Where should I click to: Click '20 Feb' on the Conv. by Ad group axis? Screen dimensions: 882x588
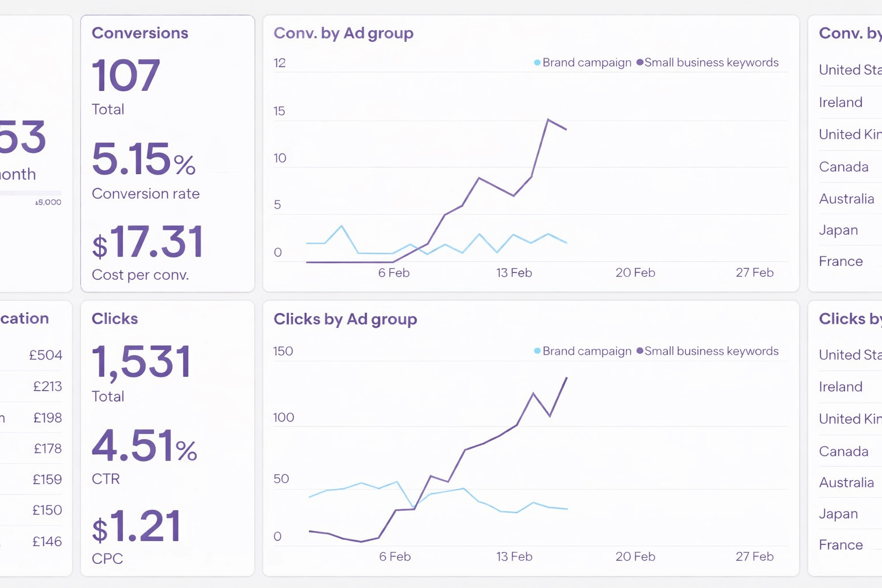pyautogui.click(x=635, y=273)
